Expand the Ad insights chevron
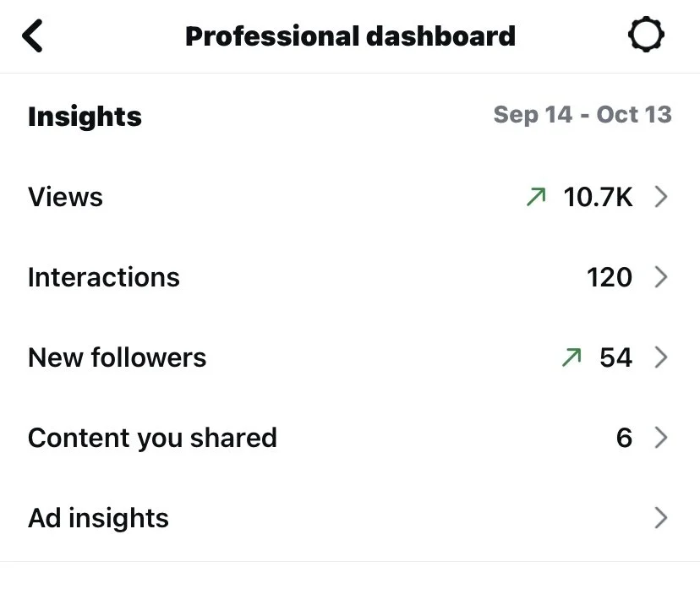The image size is (700, 589). [x=661, y=518]
